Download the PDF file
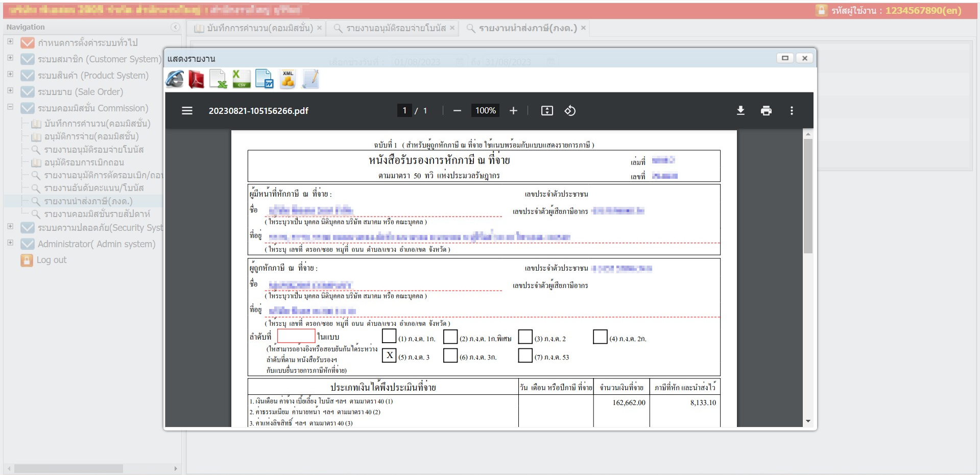 coord(740,111)
